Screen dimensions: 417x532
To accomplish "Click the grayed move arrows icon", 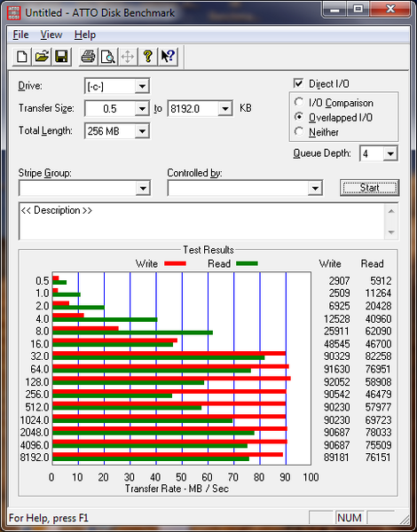I will 128,57.
